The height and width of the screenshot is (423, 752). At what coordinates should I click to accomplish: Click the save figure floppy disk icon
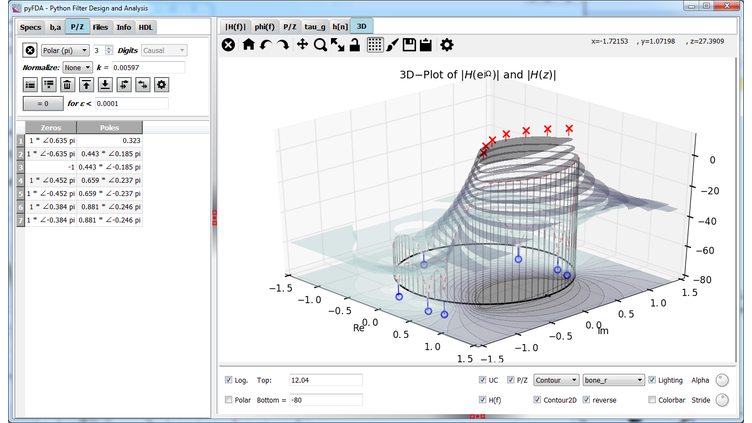tap(409, 45)
